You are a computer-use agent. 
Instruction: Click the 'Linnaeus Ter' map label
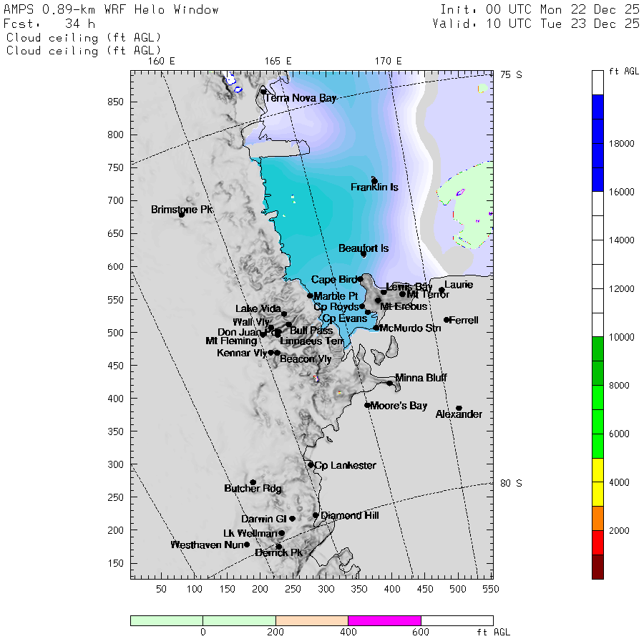pyautogui.click(x=312, y=341)
